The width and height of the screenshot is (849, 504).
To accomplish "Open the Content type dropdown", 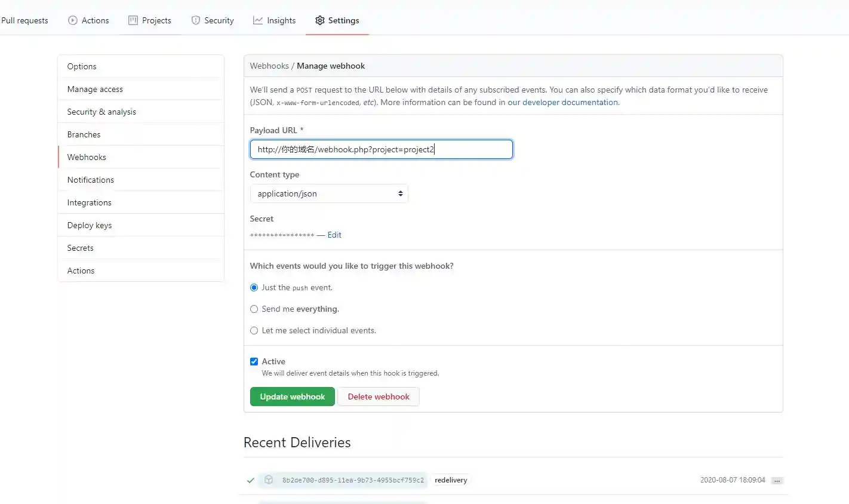I will pos(328,193).
